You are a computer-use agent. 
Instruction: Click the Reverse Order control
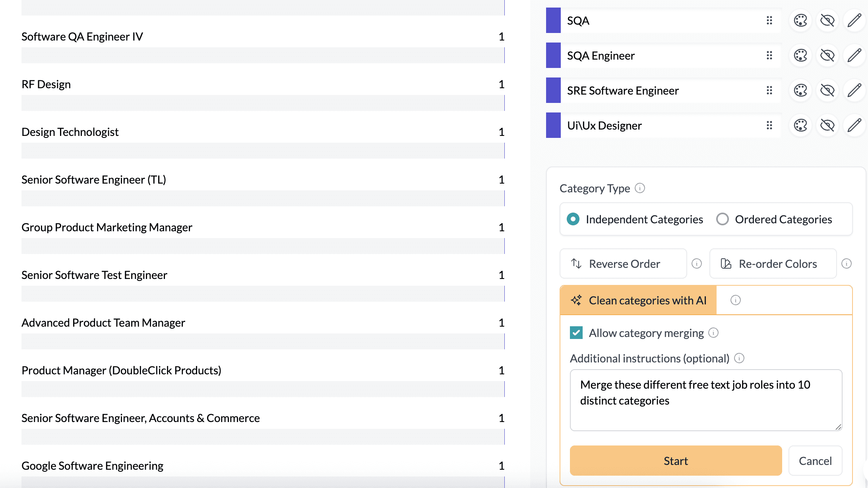[x=623, y=263]
